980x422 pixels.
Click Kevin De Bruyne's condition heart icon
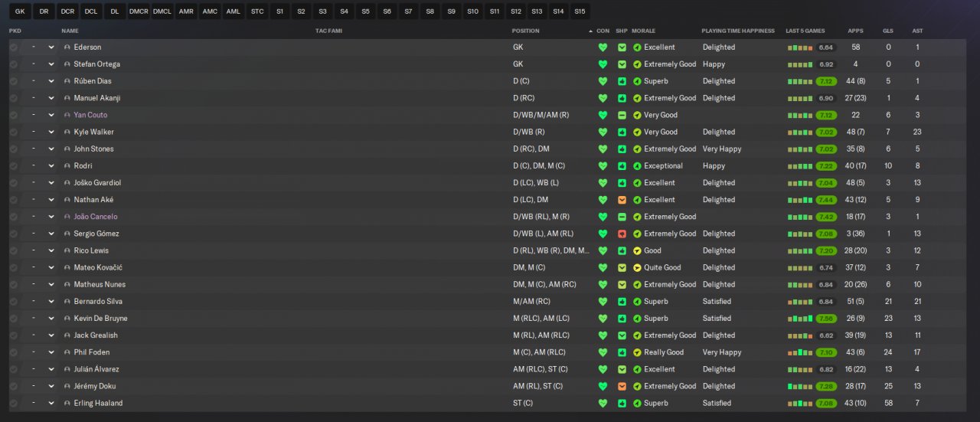pos(603,319)
